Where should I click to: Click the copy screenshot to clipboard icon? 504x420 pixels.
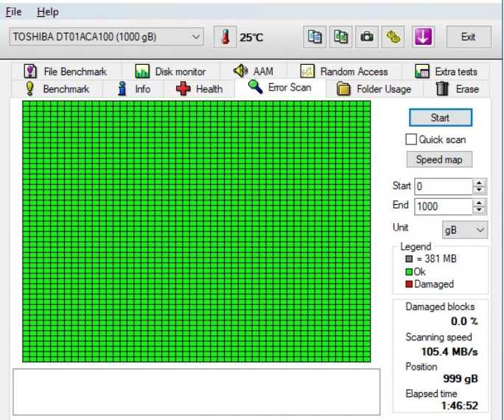[340, 37]
